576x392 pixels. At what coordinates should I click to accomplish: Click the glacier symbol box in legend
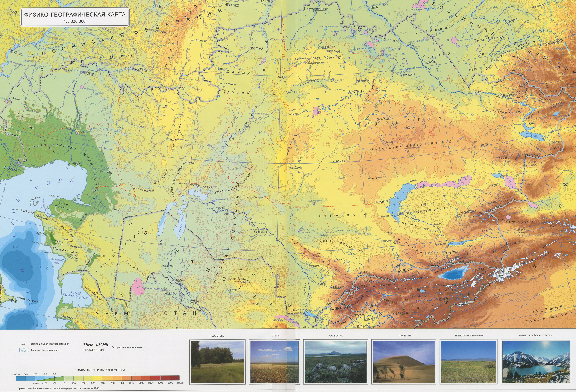tap(24, 350)
